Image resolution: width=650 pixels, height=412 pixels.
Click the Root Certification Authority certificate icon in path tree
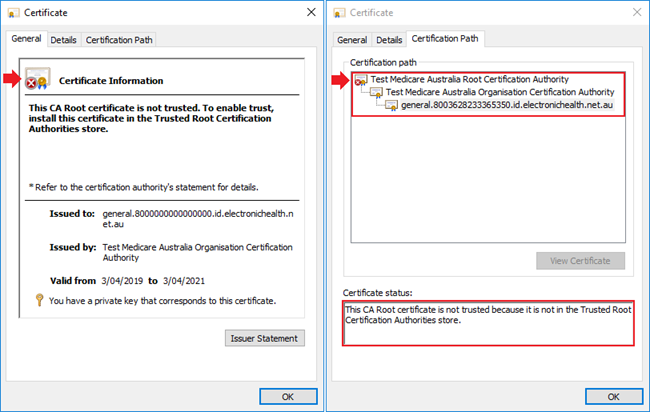click(361, 80)
